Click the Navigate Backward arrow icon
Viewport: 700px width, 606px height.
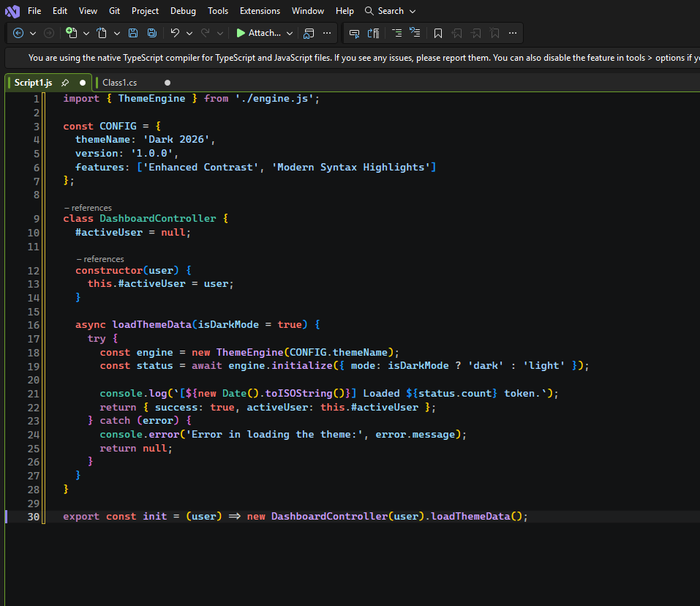click(18, 33)
